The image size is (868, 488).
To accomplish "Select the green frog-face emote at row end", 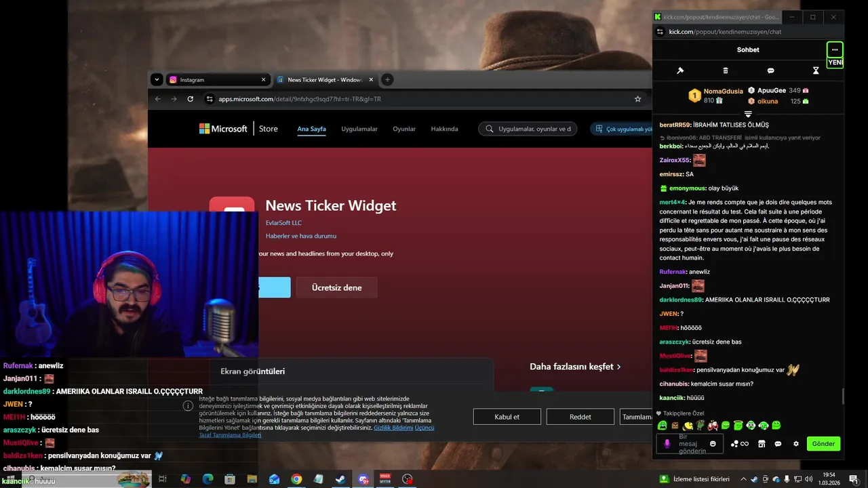I will pyautogui.click(x=776, y=426).
